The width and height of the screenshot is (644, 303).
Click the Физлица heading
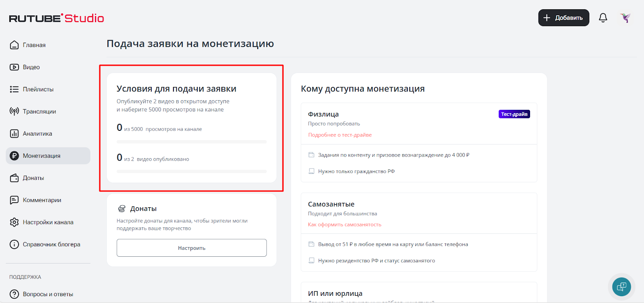pos(323,114)
